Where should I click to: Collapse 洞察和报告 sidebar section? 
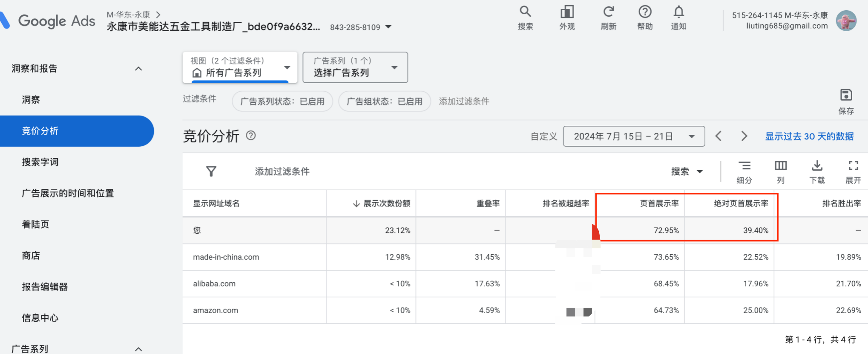click(x=138, y=69)
